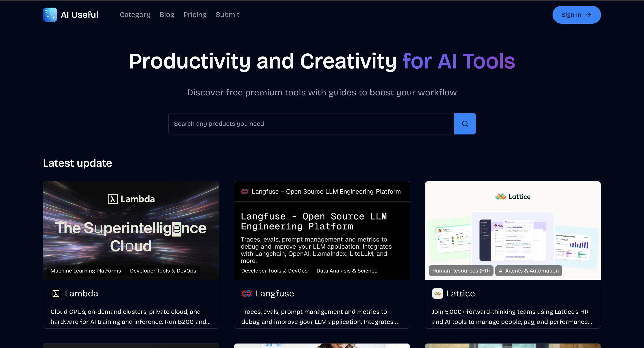Screen dimensions: 644x348
Task: Click the arrow icon in Sign In button
Action: (x=589, y=15)
